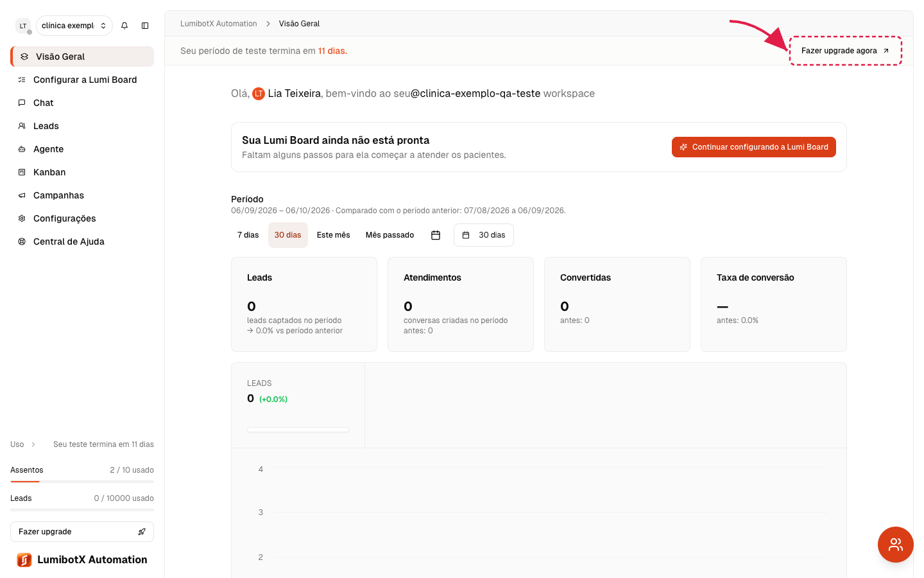This screenshot has height=578, width=924.
Task: Click LumibotX Automation breadcrumb link
Action: pos(219,24)
